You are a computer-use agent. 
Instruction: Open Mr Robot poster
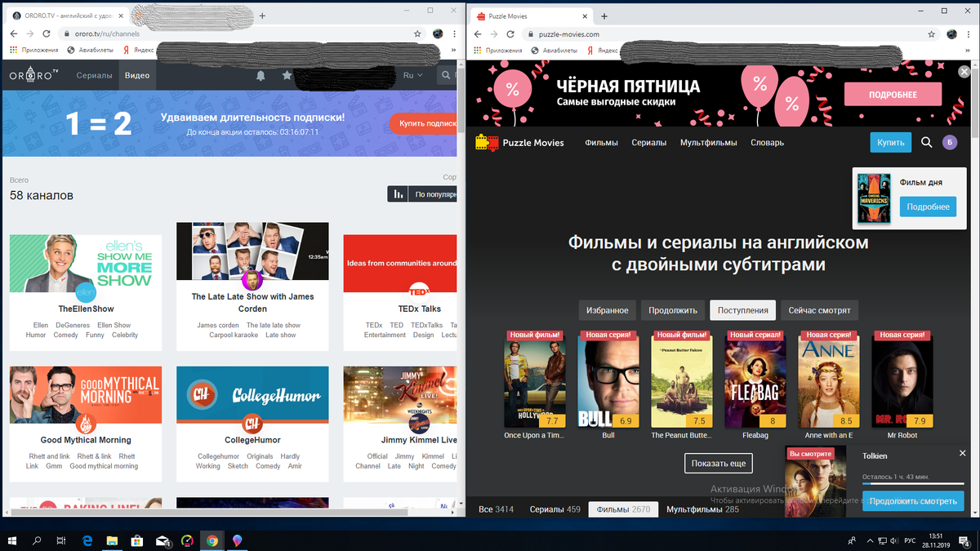point(902,380)
